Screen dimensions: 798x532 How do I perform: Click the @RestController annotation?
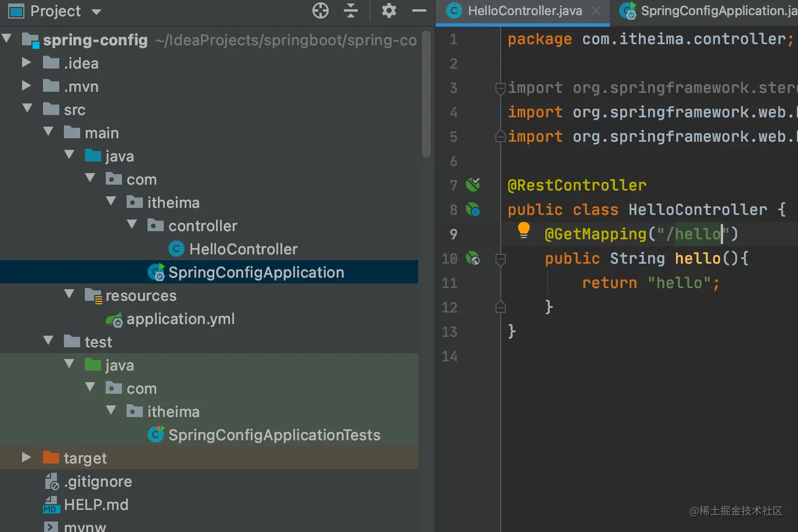coord(577,185)
